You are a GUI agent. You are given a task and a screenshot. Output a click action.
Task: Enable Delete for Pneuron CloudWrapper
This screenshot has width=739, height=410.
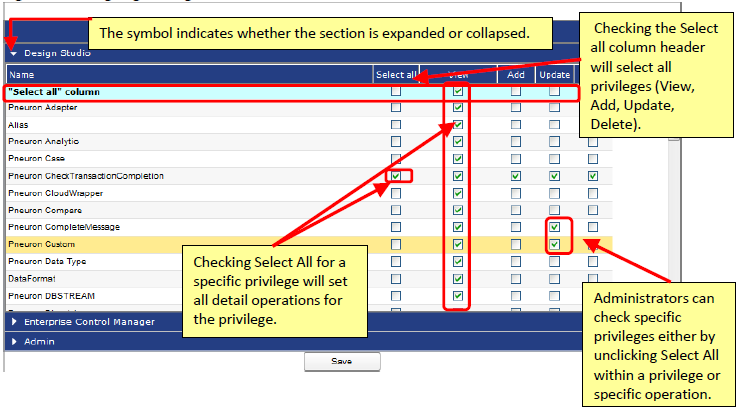tap(593, 193)
